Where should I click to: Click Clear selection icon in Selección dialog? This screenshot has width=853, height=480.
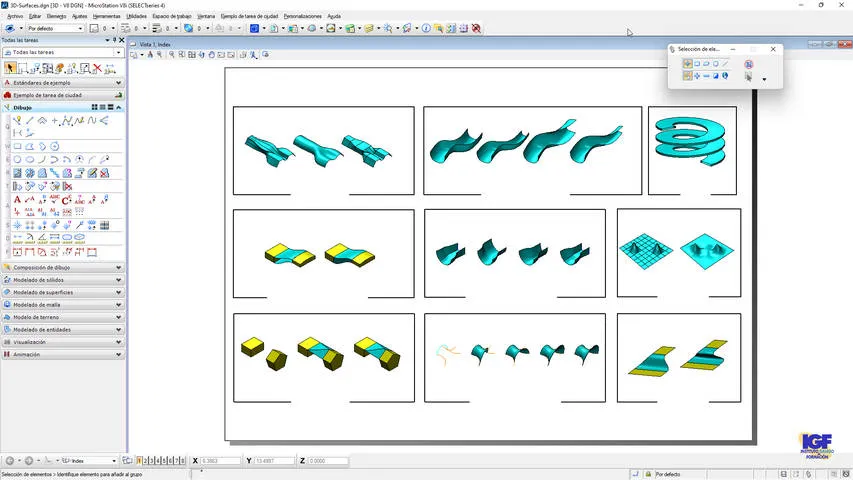point(749,64)
